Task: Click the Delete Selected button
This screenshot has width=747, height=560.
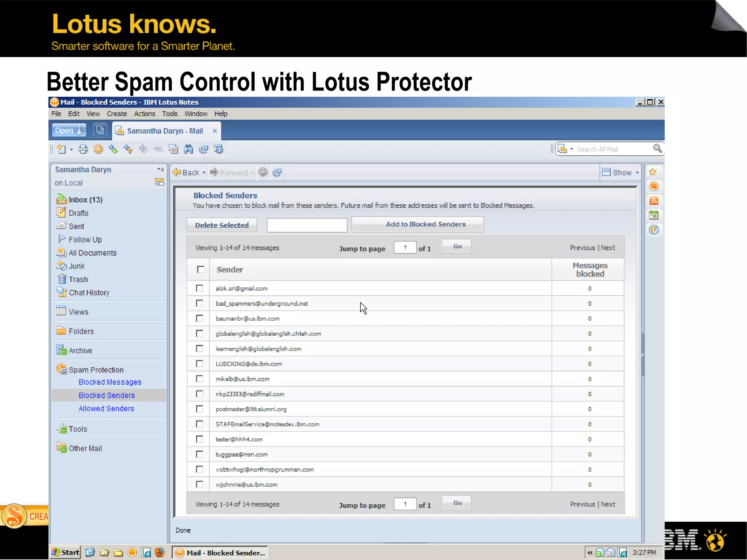Action: (x=222, y=225)
